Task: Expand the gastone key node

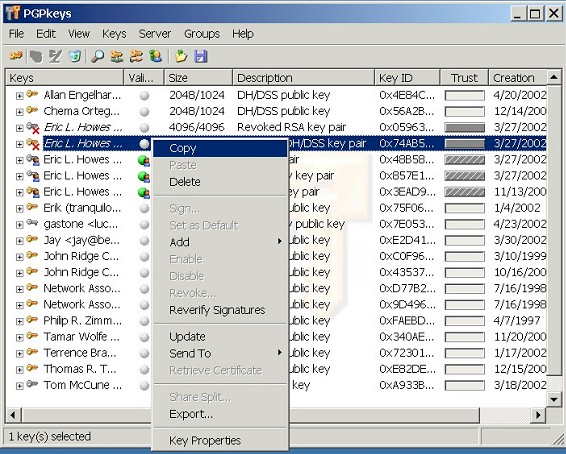Action: coord(19,225)
